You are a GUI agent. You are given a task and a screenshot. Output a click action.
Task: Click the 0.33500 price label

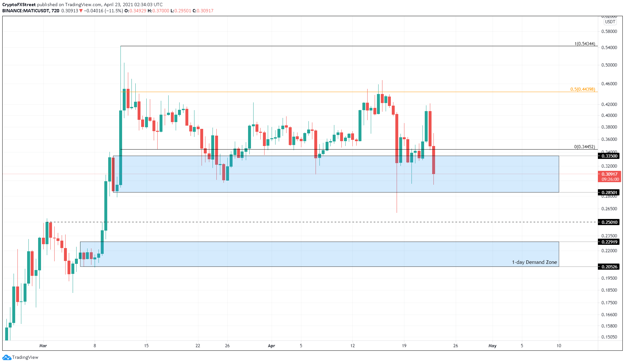point(609,156)
